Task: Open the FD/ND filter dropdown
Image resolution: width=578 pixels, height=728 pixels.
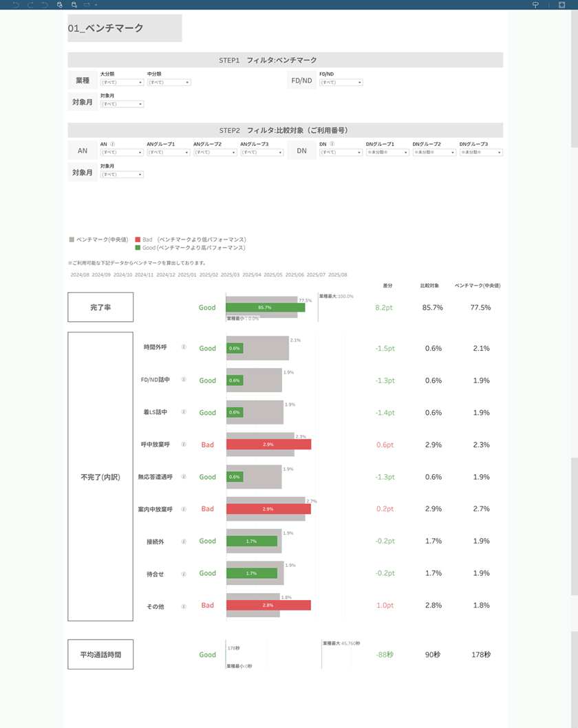Action: pyautogui.click(x=341, y=83)
